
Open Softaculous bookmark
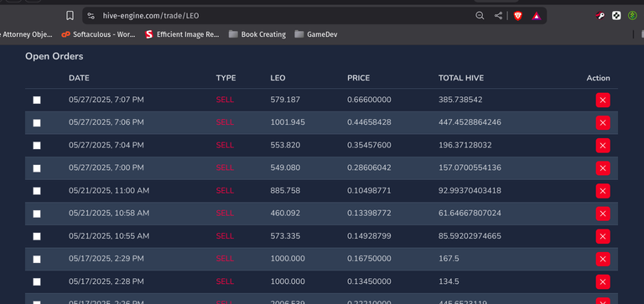98,34
